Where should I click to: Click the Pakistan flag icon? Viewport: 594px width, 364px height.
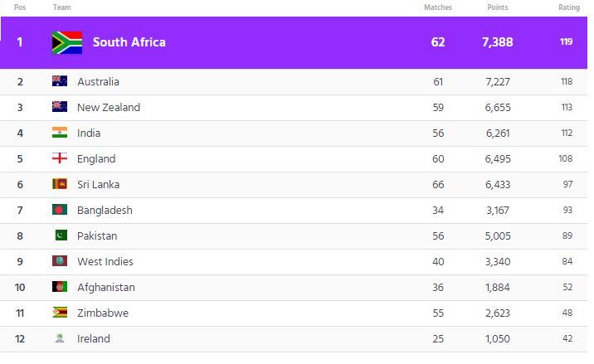point(60,235)
